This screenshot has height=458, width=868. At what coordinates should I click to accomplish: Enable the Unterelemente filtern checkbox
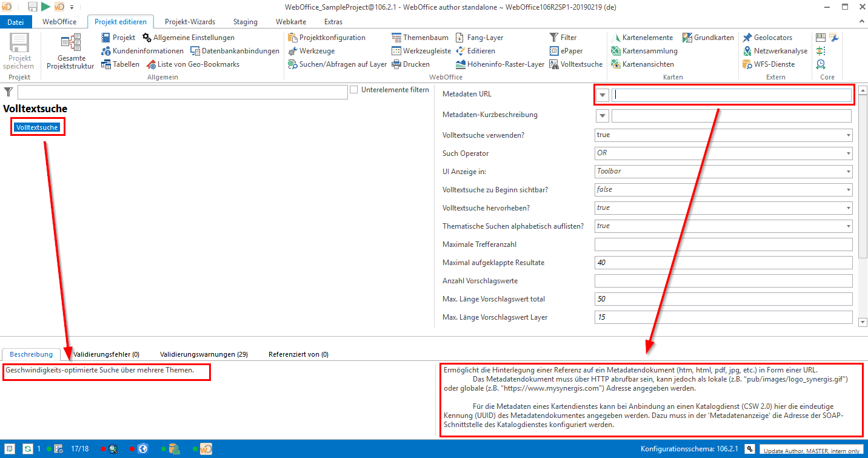pyautogui.click(x=353, y=90)
